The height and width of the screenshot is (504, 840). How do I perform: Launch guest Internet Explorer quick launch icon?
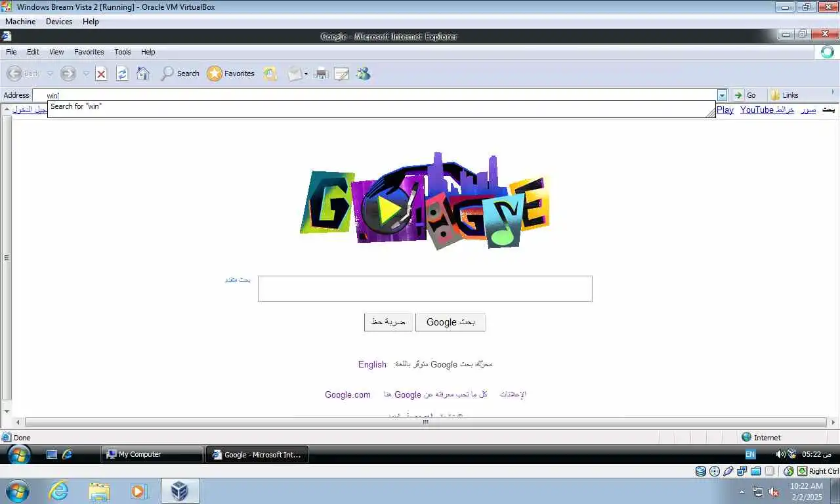pos(67,454)
